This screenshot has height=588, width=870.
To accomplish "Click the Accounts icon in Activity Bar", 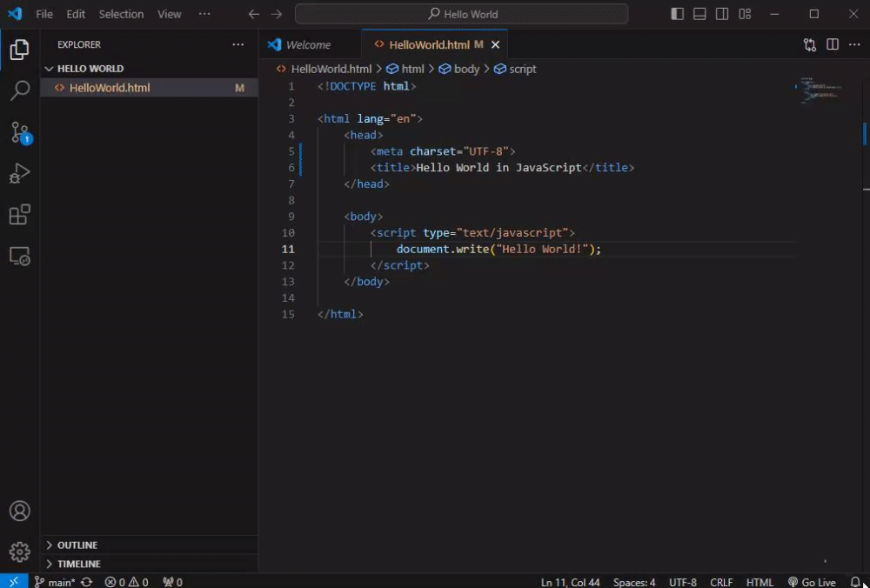I will (20, 511).
